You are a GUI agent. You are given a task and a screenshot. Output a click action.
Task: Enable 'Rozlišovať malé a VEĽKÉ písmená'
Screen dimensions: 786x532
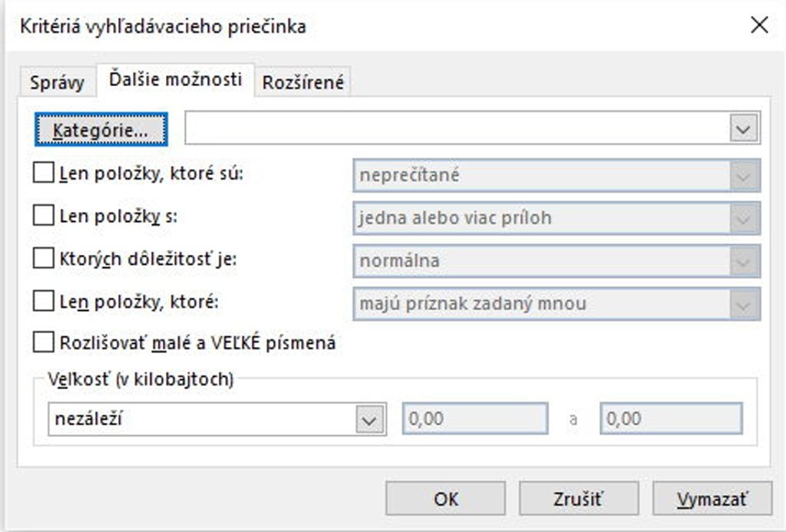tap(43, 342)
